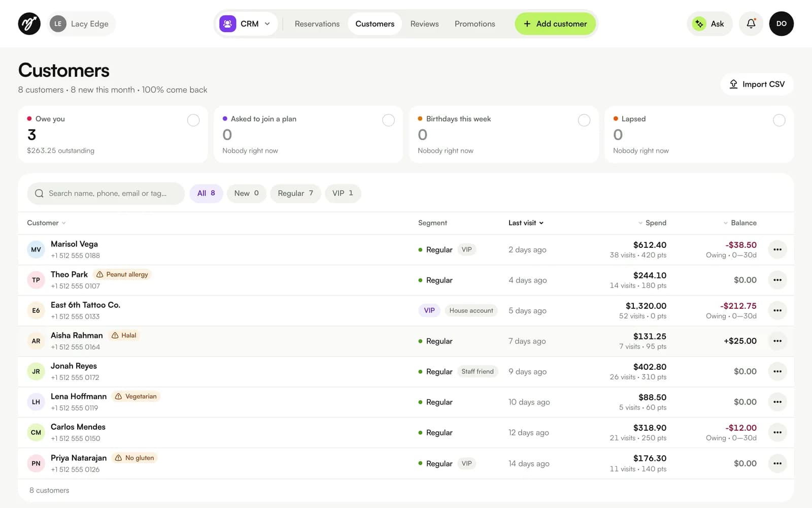Open row actions for Theo Park

click(777, 280)
